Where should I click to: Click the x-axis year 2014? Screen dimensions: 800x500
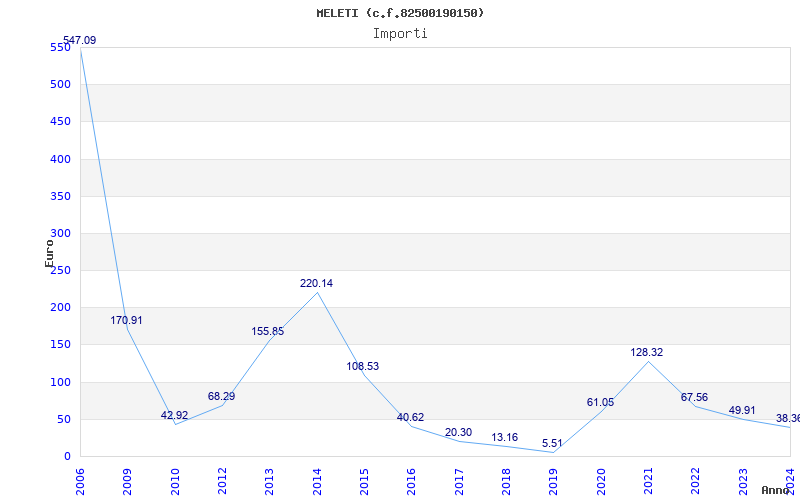(317, 482)
